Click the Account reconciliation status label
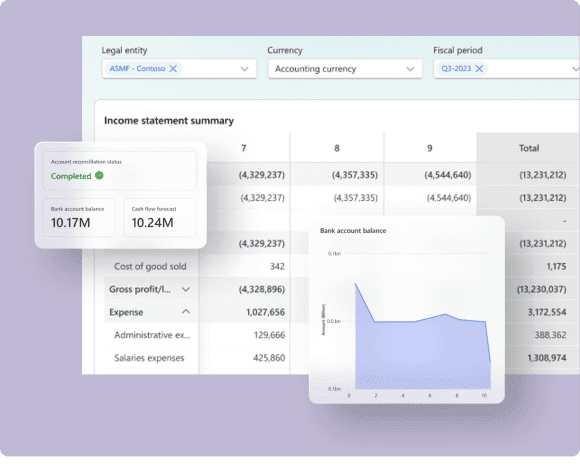Image resolution: width=580 pixels, height=464 pixels. click(x=86, y=162)
